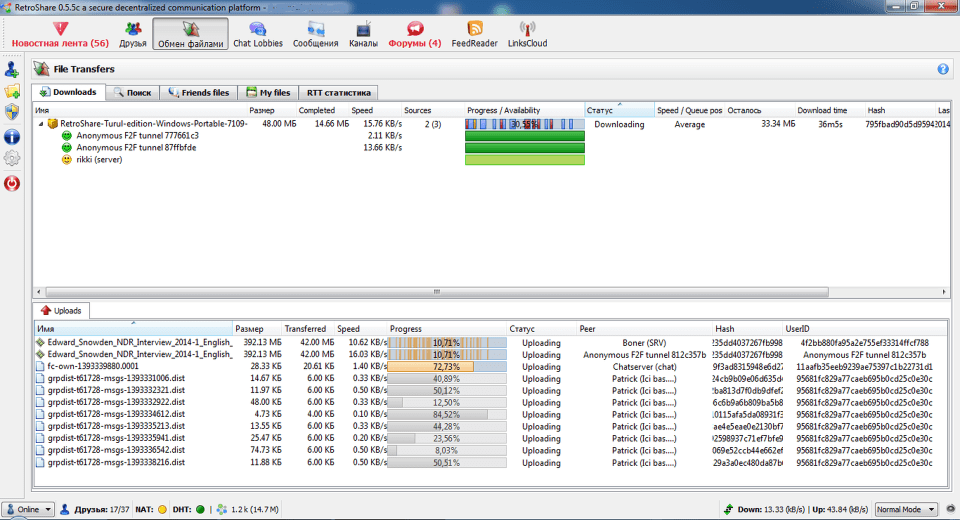Click the File Transfers header icon

pos(42,69)
